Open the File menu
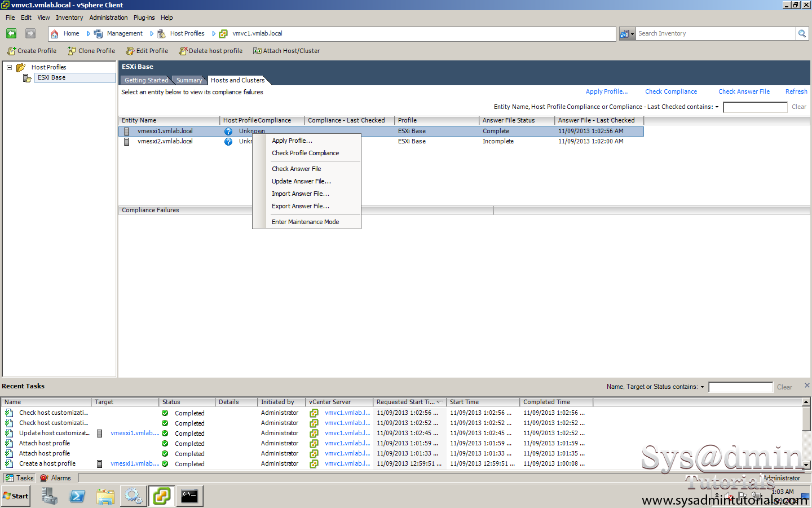Screen dimensions: 812x508 pos(10,17)
